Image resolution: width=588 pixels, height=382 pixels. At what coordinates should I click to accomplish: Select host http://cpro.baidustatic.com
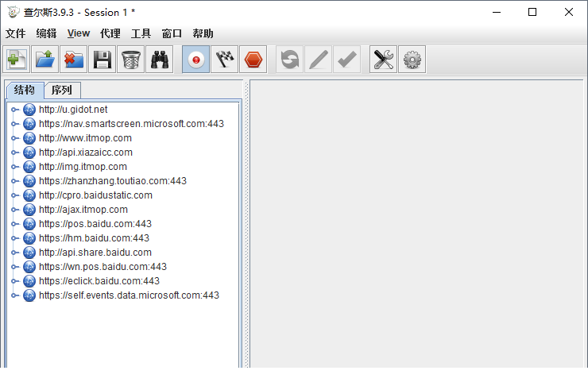tap(95, 195)
